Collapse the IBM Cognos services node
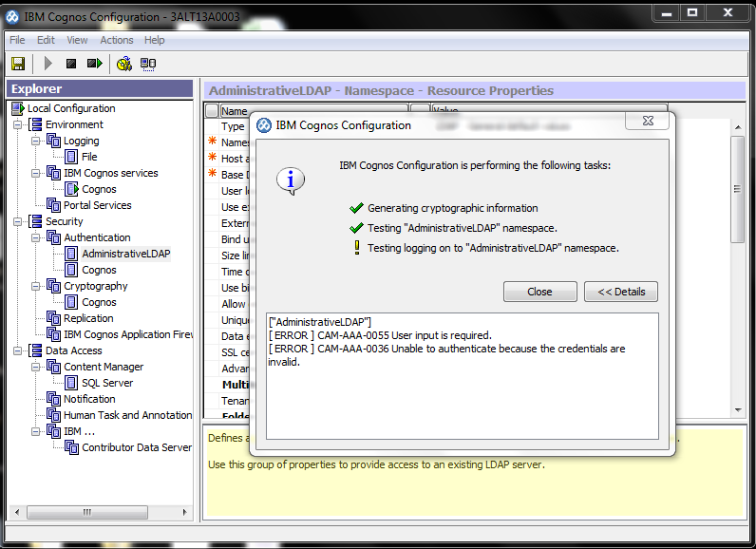756x549 pixels. click(x=36, y=173)
